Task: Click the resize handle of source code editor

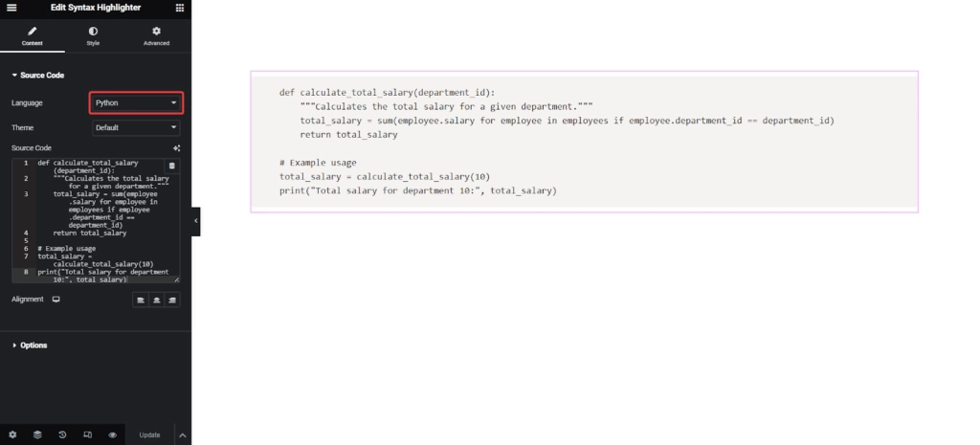Action: (x=177, y=279)
